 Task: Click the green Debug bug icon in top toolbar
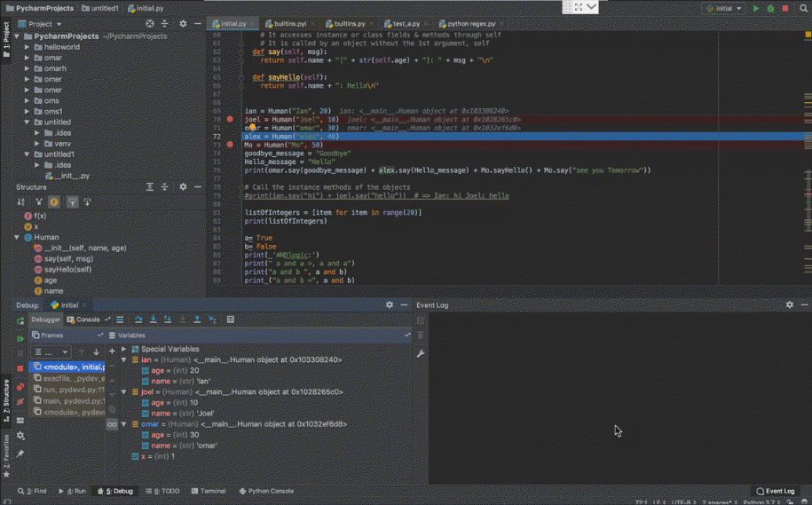(x=770, y=8)
